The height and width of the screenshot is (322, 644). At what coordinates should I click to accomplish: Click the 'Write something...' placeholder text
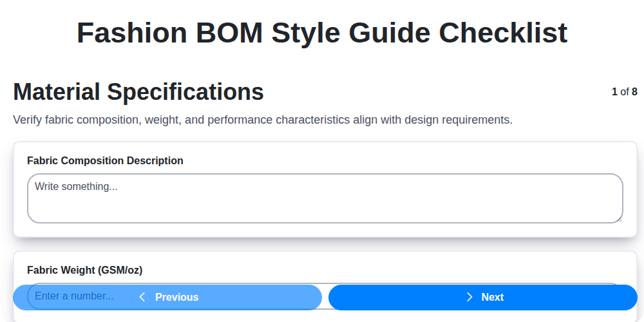(76, 187)
